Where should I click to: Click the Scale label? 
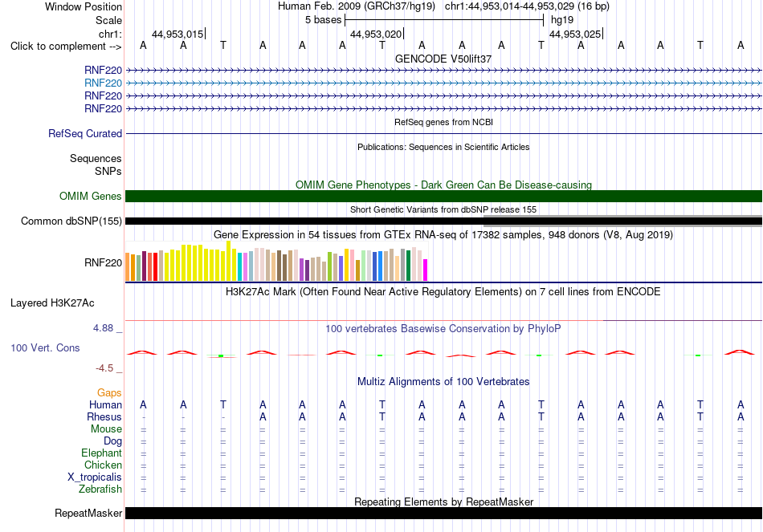tap(108, 20)
